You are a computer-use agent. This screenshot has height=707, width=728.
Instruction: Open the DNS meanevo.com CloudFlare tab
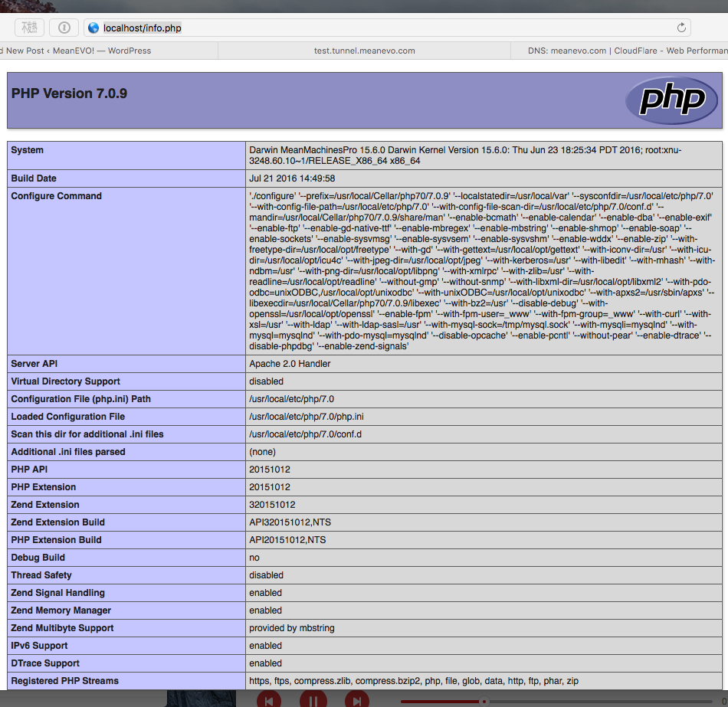coord(621,51)
